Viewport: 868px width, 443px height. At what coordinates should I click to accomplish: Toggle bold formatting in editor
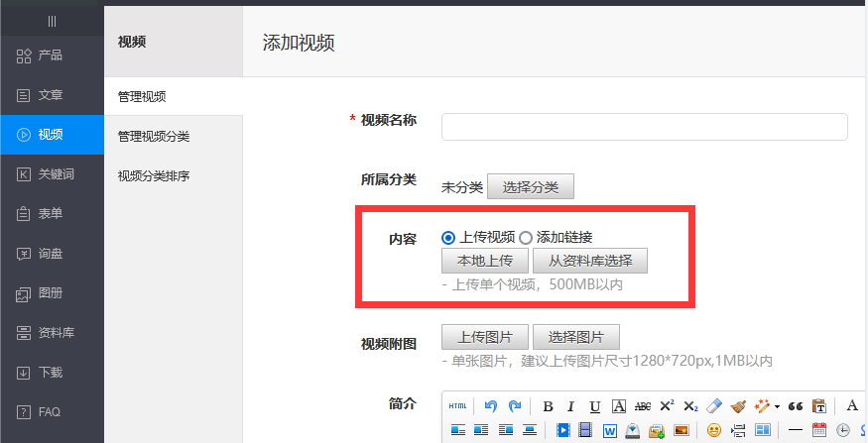coord(547,406)
